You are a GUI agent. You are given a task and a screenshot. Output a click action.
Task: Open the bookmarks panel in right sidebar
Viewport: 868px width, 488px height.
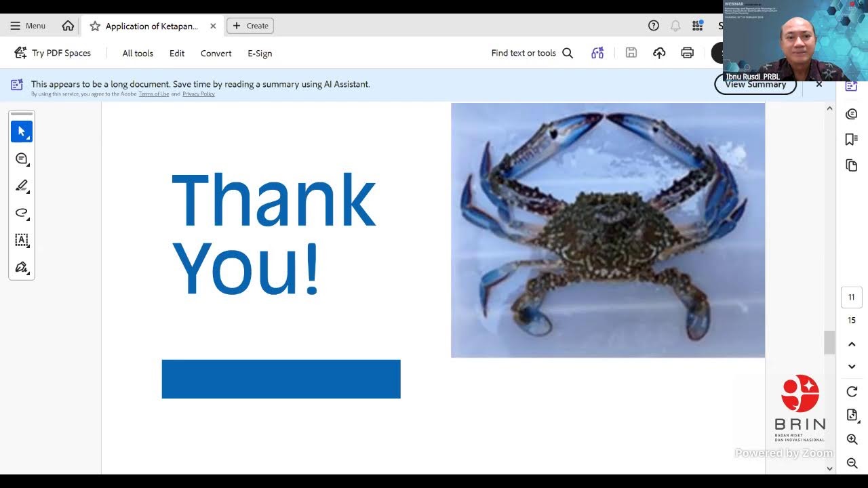pos(852,140)
